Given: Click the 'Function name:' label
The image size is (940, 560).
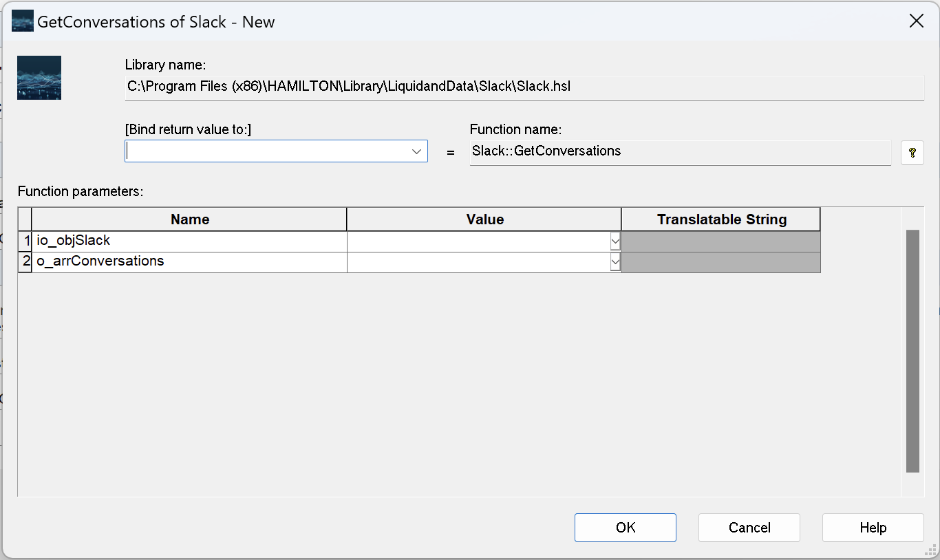Looking at the screenshot, I should pos(516,129).
